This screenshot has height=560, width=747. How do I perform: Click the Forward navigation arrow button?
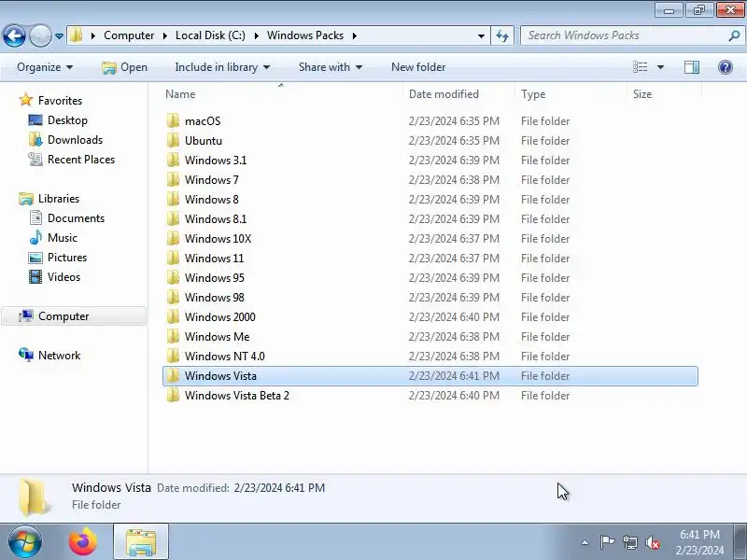click(x=40, y=35)
